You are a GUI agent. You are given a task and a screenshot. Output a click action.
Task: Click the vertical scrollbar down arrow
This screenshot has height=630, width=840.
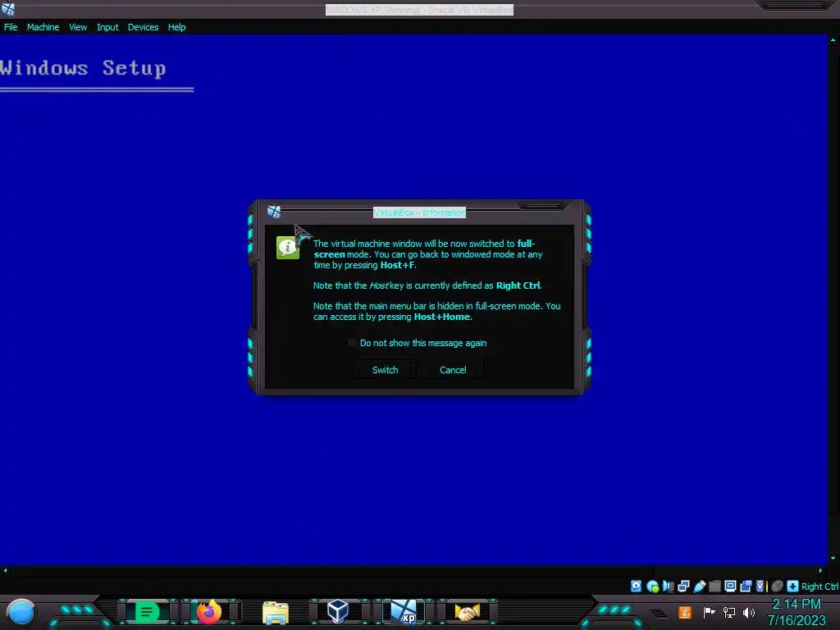pyautogui.click(x=833, y=558)
